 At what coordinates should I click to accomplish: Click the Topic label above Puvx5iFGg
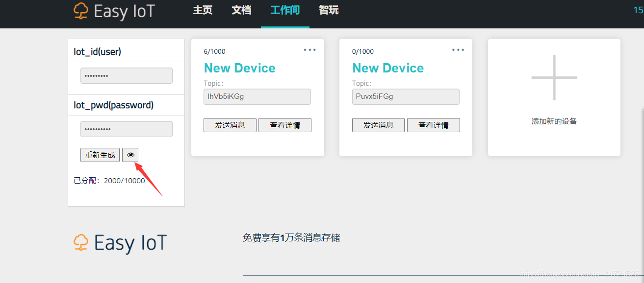tap(362, 83)
